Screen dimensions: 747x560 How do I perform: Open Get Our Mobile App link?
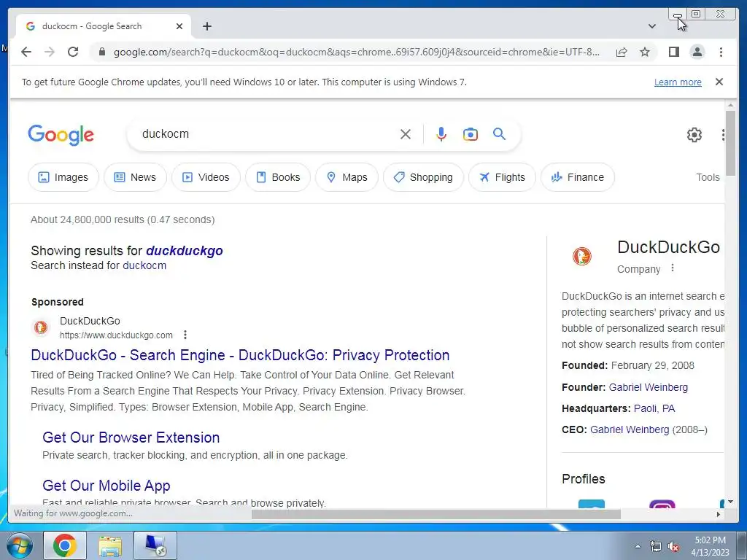pyautogui.click(x=107, y=486)
